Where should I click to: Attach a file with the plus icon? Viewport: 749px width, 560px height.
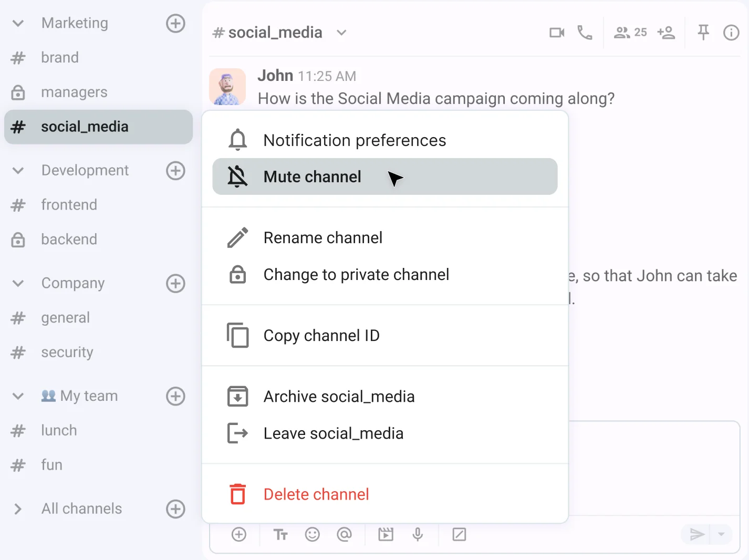click(x=239, y=534)
